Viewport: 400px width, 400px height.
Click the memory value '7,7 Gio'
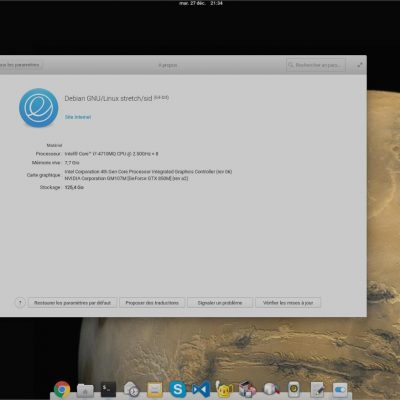[x=72, y=163]
